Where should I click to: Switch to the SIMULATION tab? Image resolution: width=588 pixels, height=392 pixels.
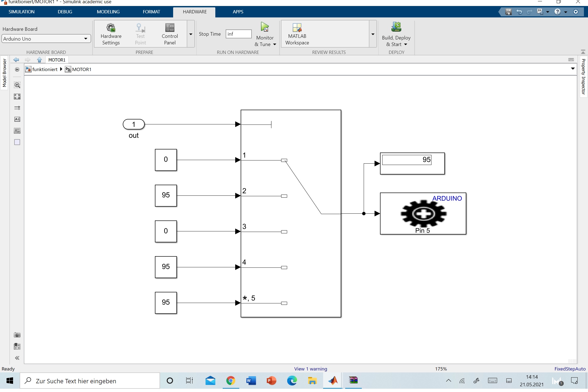click(x=22, y=12)
